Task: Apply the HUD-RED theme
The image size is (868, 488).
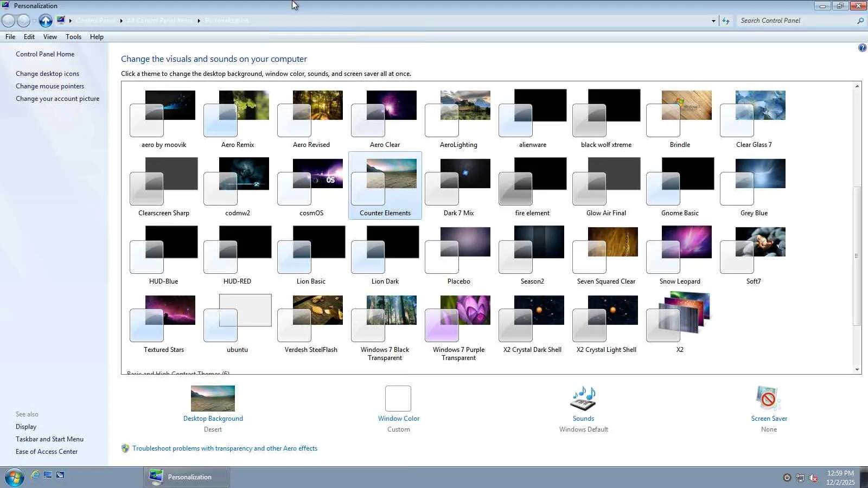Action: (x=238, y=255)
